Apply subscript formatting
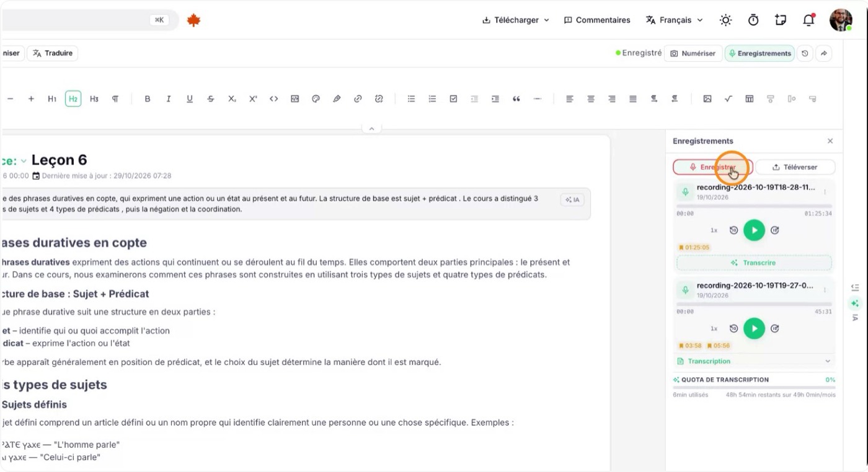Screen dimensions: 868x472 point(232,98)
